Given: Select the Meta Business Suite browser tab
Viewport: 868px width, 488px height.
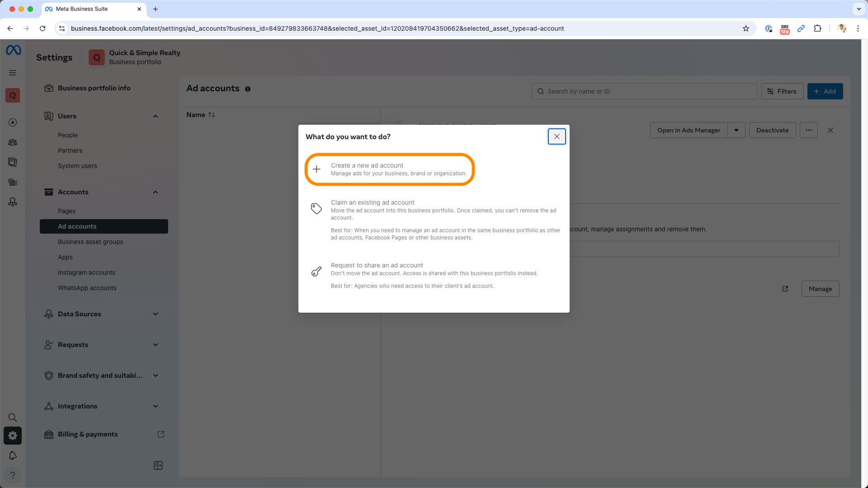Looking at the screenshot, I should 93,9.
